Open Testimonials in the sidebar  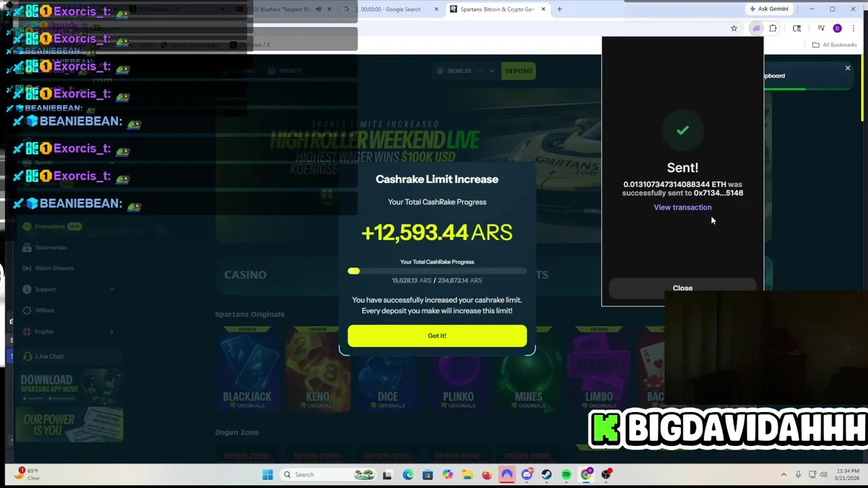click(50, 247)
